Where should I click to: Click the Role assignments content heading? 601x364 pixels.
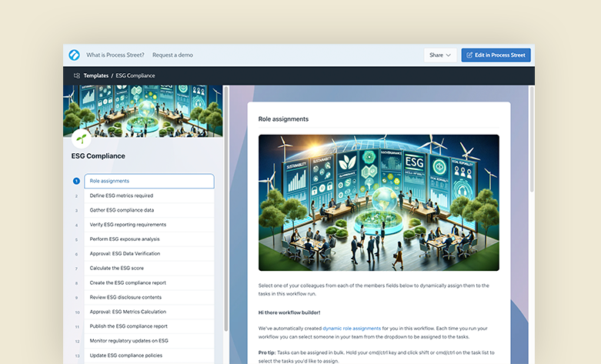(283, 119)
